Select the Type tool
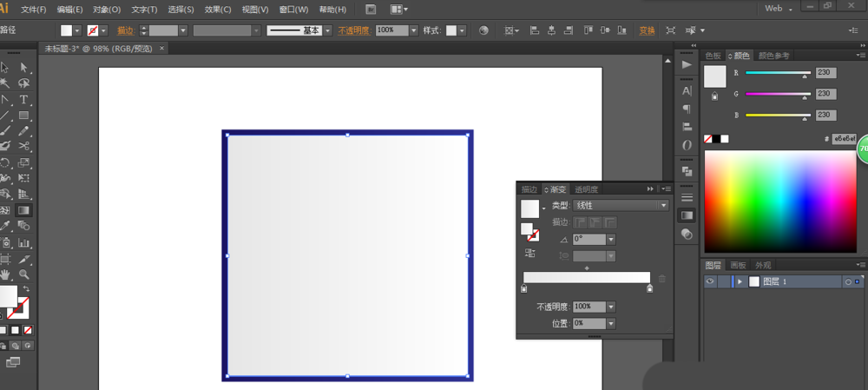Viewport: 868px width, 390px height. pos(23,99)
